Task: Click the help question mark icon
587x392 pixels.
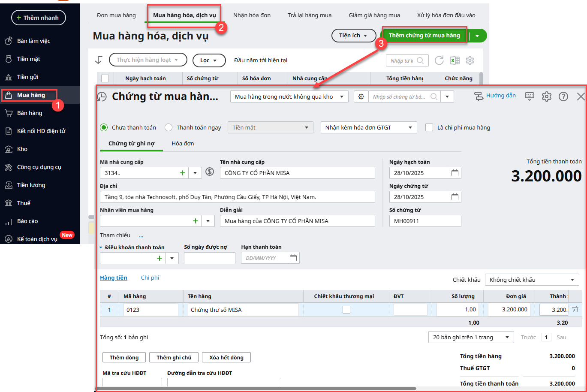Action: (563, 96)
